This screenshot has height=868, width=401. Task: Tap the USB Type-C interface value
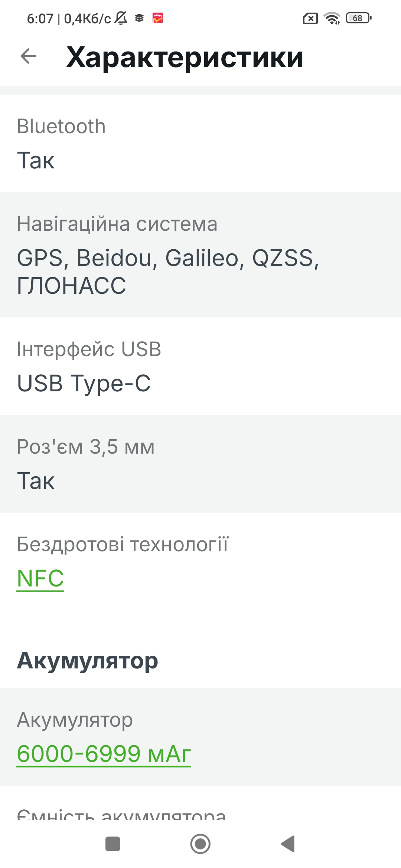click(84, 383)
